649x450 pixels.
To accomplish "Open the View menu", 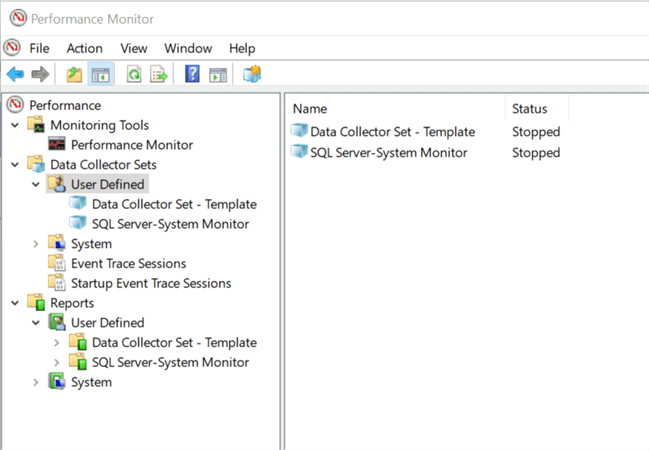I will 134,48.
